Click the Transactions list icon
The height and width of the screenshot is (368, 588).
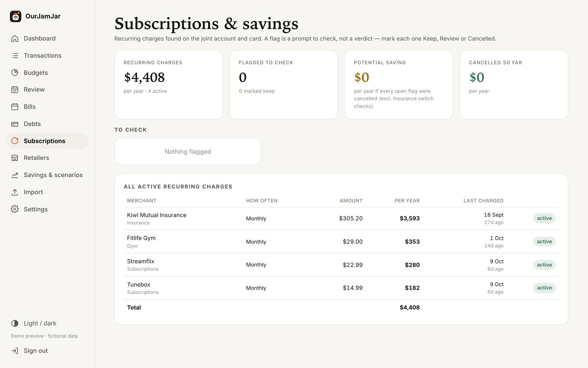point(15,56)
